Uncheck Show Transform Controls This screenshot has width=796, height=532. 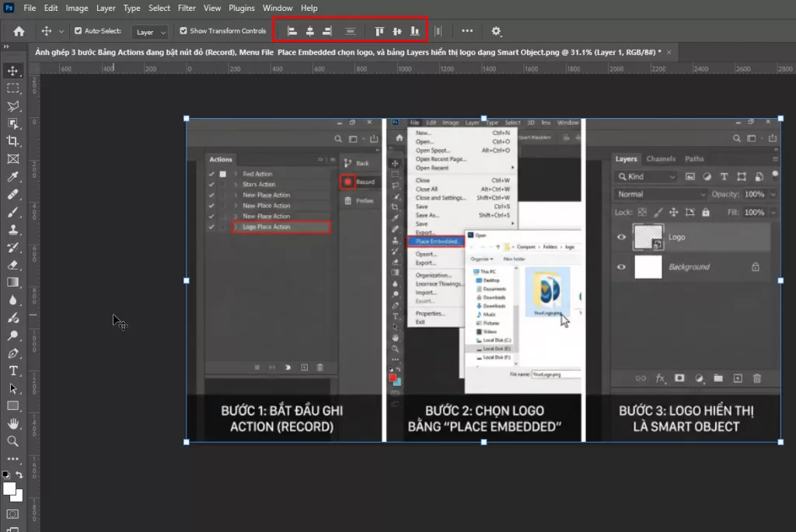pyautogui.click(x=183, y=31)
